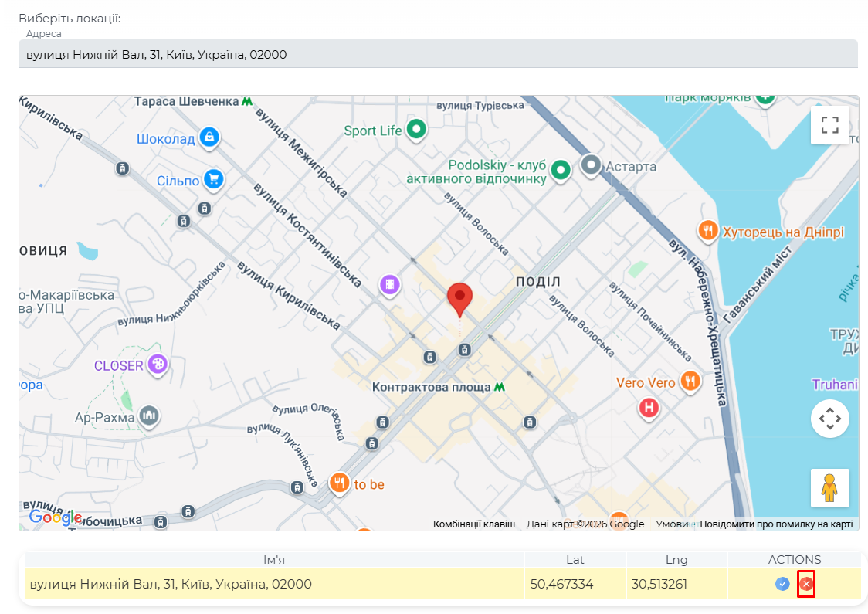Image resolution: width=868 pixels, height=614 pixels.
Task: Confirm location with blue checkmark icon
Action: 782,584
